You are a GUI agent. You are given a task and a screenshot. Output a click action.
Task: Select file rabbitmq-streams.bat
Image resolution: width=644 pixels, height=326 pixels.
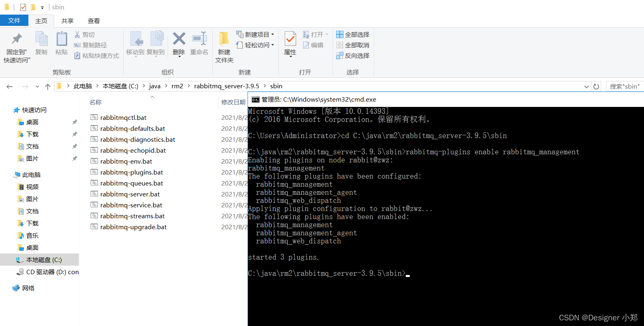pos(132,216)
